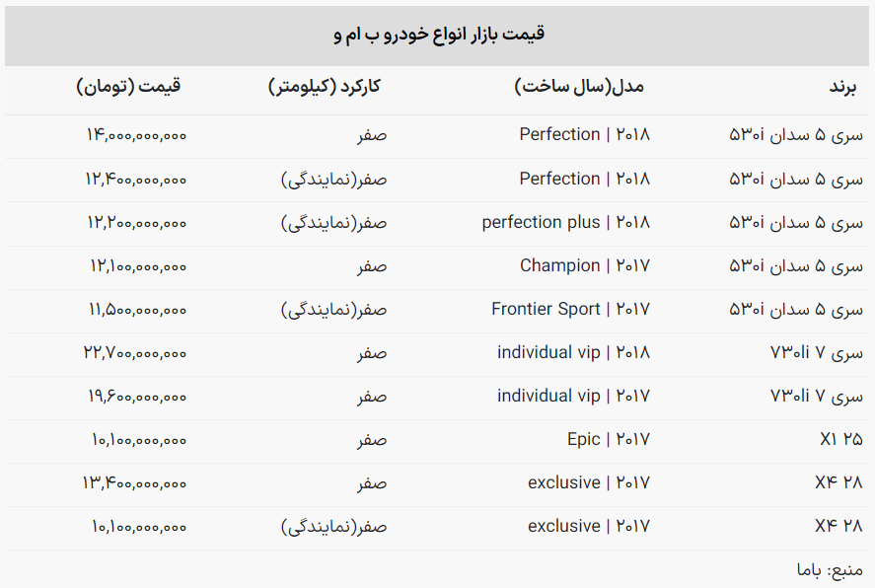Click the Champion | 2017 model cell

point(584,265)
